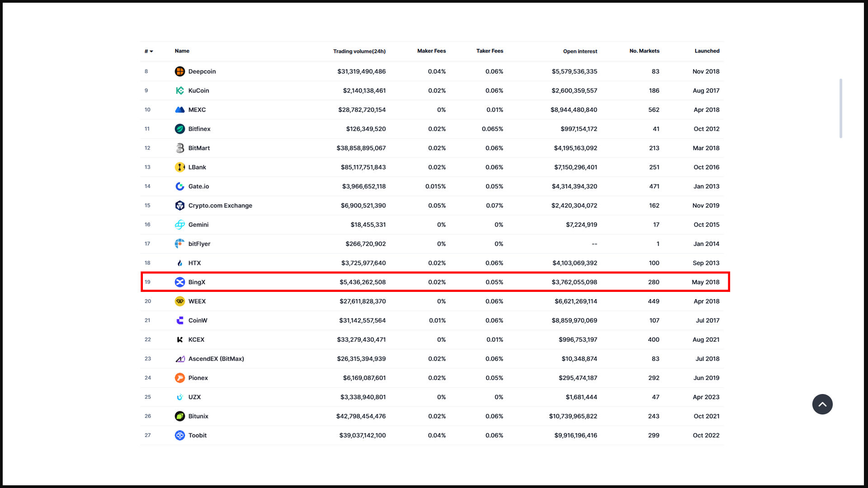
Task: Click the No. Markets column header
Action: [x=644, y=51]
